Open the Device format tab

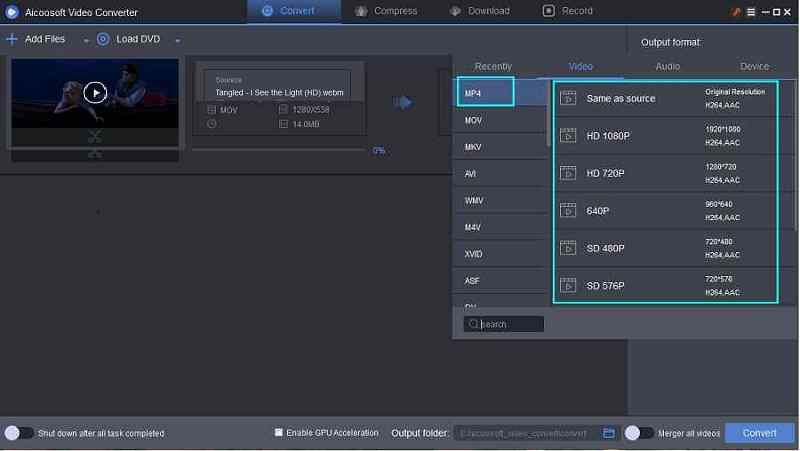click(754, 66)
